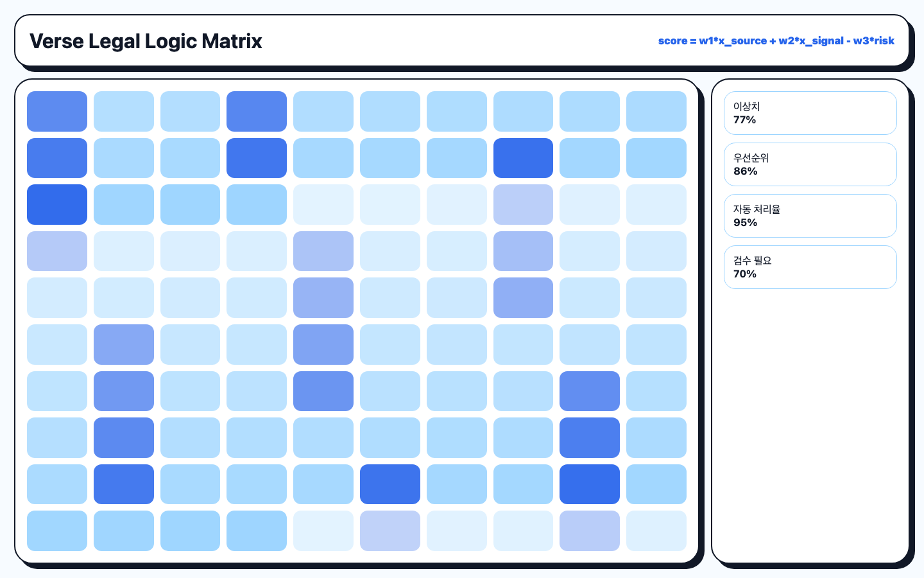Viewport: 924px width, 578px height.
Task: Select the matrix cell at row 9, column 6
Action: pos(390,484)
